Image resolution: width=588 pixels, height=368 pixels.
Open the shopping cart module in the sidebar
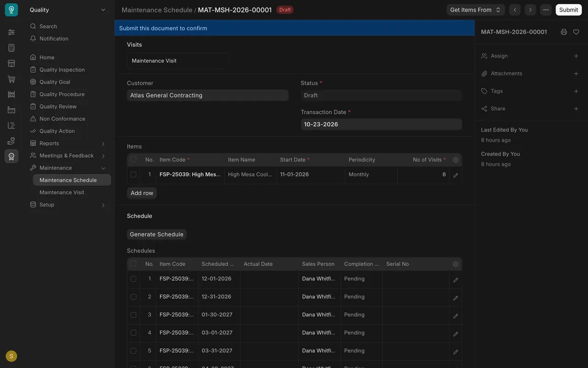tap(11, 79)
